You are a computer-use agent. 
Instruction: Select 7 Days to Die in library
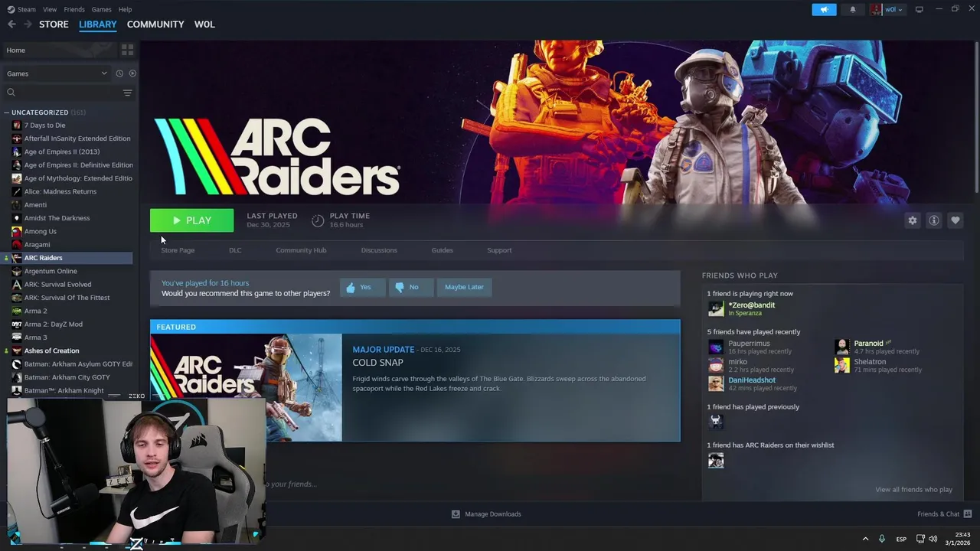(x=44, y=126)
